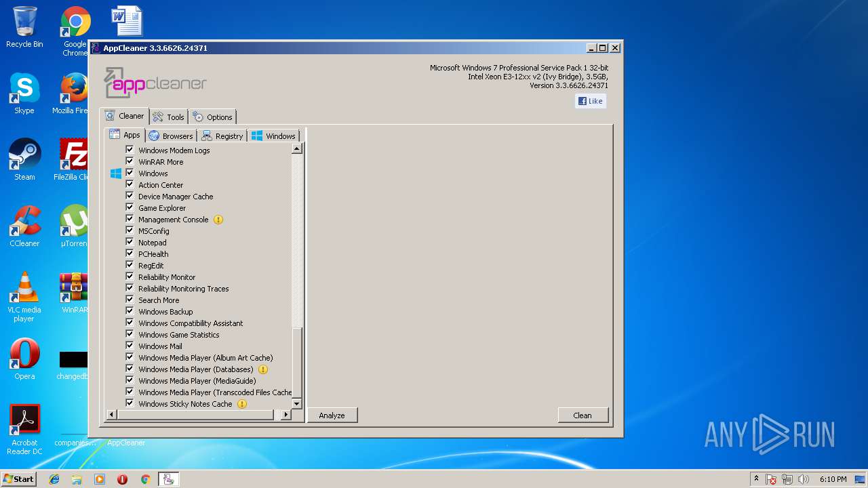868x488 pixels.
Task: Click the Facebook Like button
Action: [591, 101]
